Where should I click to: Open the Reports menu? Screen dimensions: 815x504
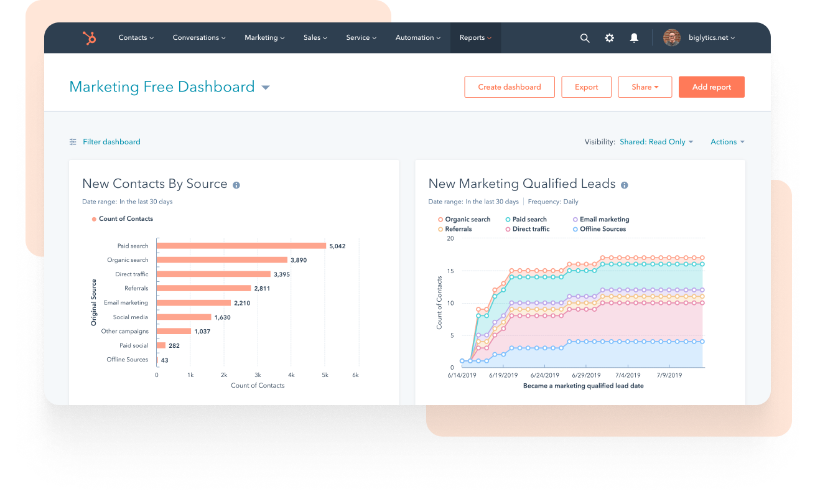tap(475, 37)
